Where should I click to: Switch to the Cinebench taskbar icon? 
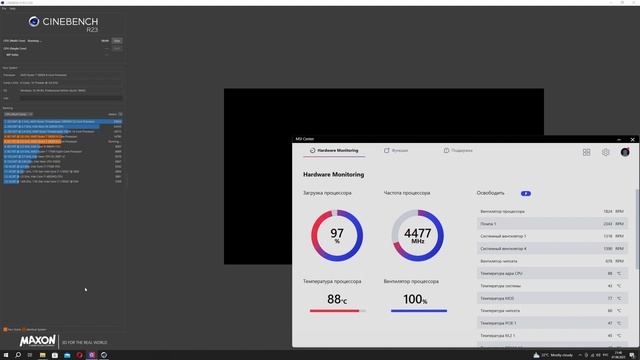[x=104, y=355]
